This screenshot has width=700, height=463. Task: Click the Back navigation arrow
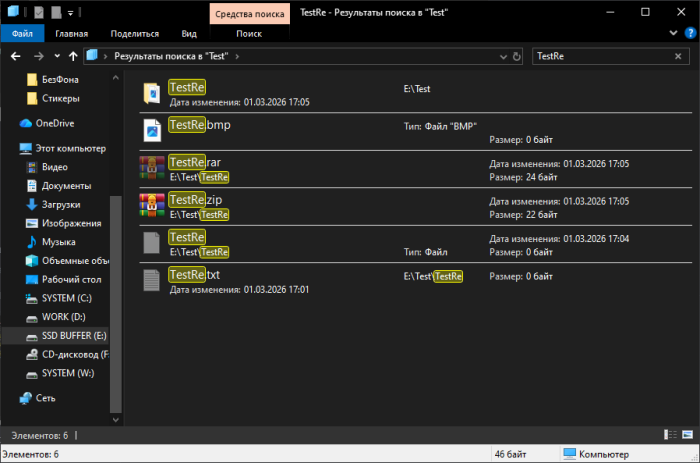13,56
